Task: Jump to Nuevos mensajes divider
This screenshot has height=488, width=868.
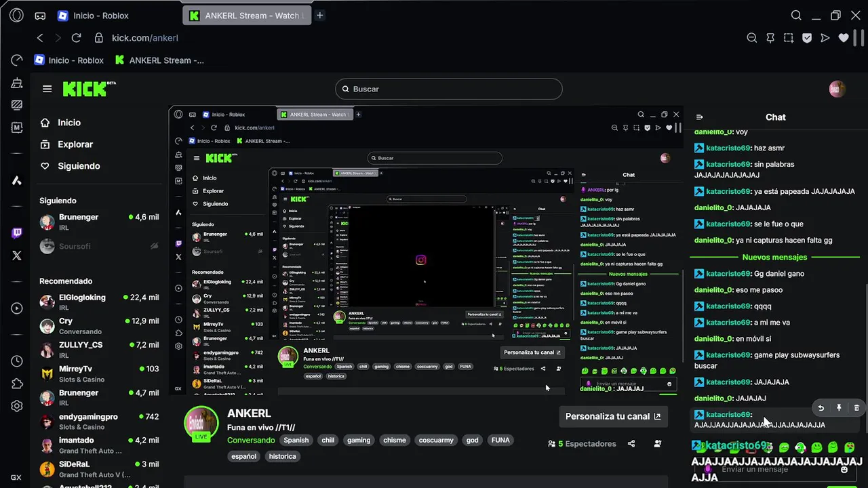Action: pos(774,257)
